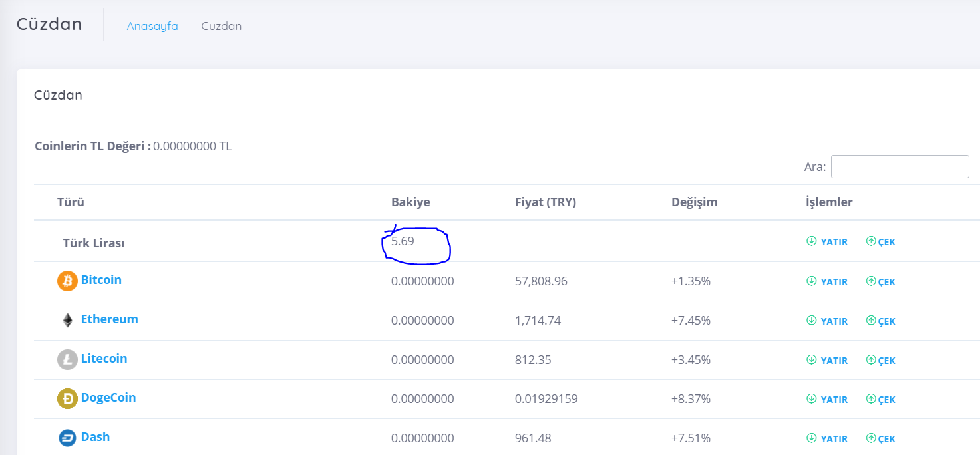
Task: Open the Litecoin coin link
Action: pos(104,359)
